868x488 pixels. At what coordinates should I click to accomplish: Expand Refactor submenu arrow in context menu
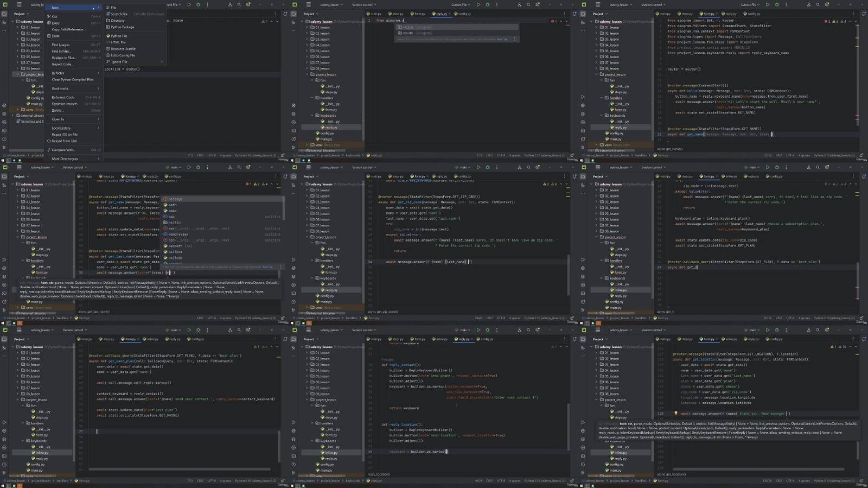point(98,73)
